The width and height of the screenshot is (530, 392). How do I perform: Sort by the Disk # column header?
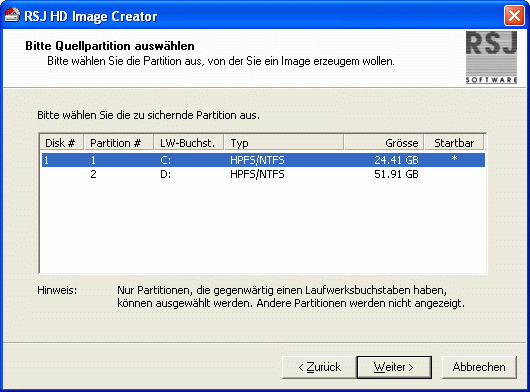click(62, 143)
